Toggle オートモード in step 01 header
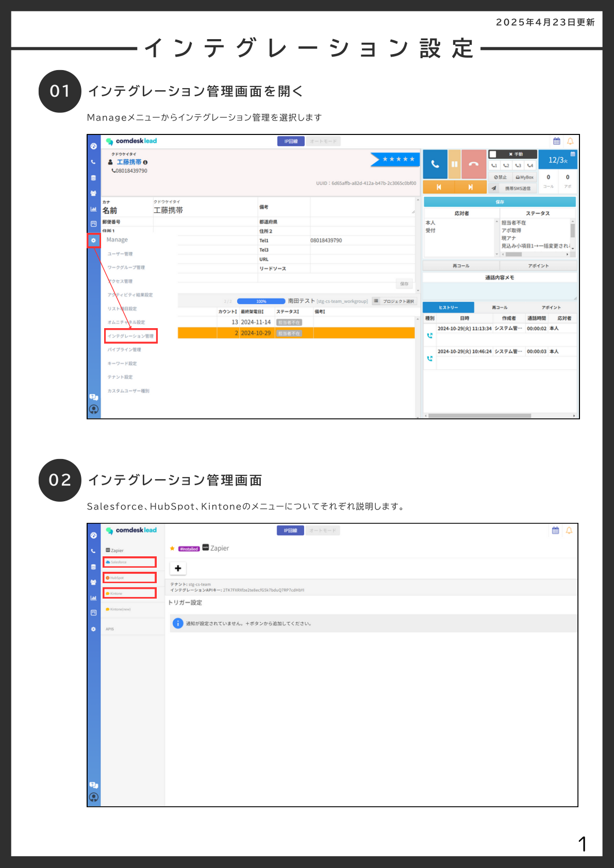The image size is (614, 868). pyautogui.click(x=323, y=141)
